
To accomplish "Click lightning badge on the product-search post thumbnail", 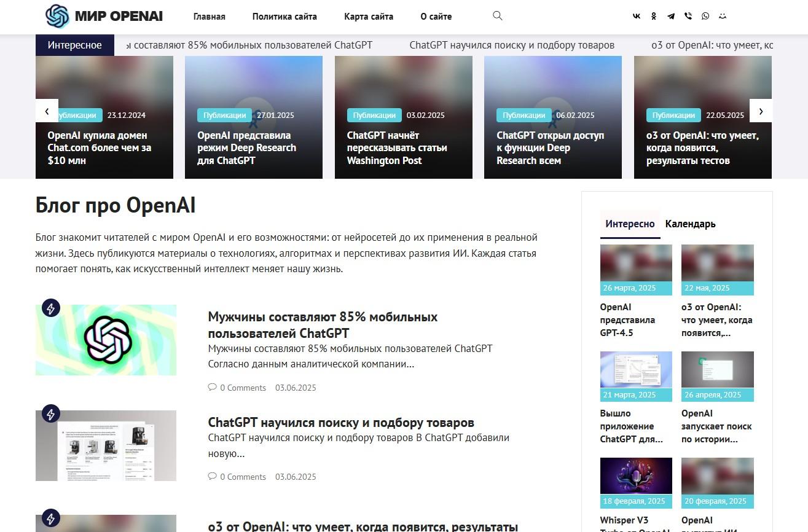I will point(51,413).
